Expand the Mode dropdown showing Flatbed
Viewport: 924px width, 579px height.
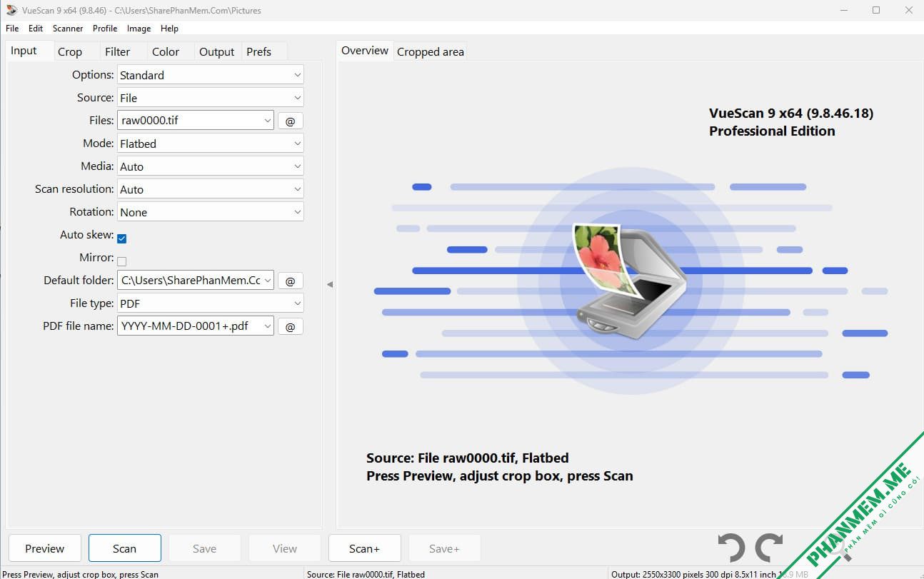click(x=210, y=144)
